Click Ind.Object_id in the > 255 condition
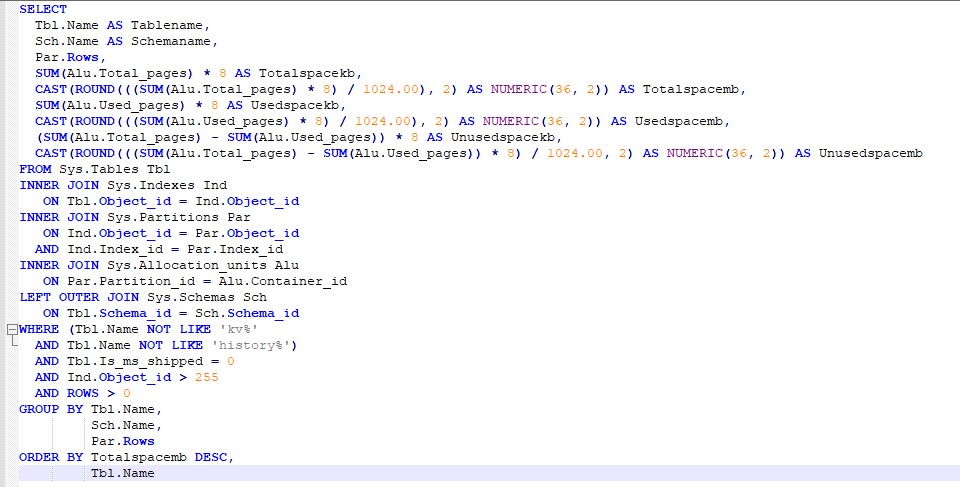This screenshot has width=960, height=487. tap(119, 377)
